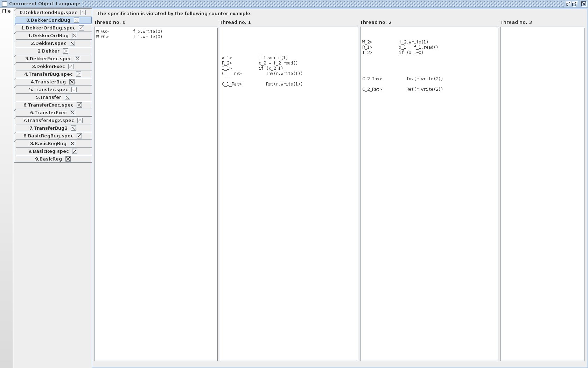The image size is (588, 368).
Task: Close the 9.BasicReg.spec tab
Action: tap(75, 151)
